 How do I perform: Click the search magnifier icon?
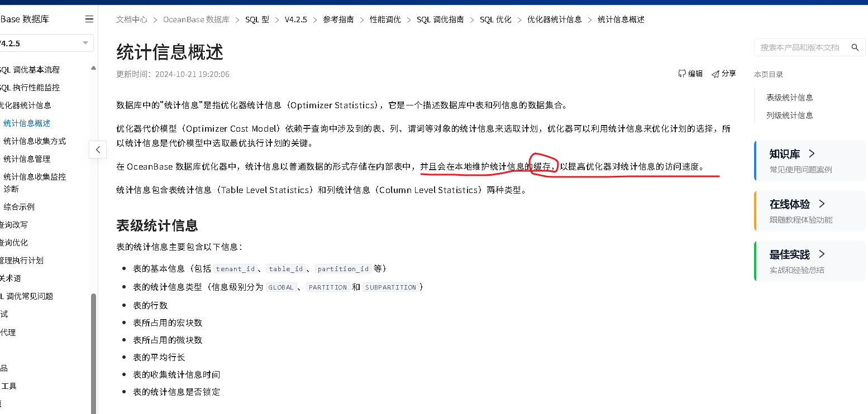(855, 47)
